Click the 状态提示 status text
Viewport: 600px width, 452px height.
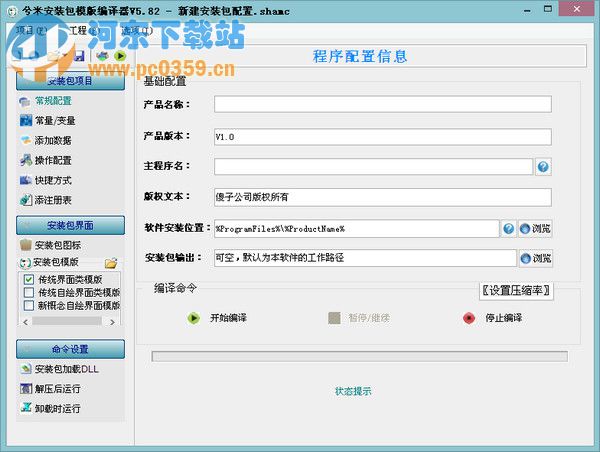coord(353,391)
